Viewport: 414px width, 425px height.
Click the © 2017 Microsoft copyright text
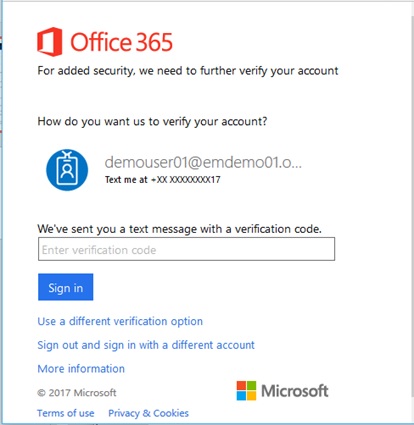tap(77, 393)
